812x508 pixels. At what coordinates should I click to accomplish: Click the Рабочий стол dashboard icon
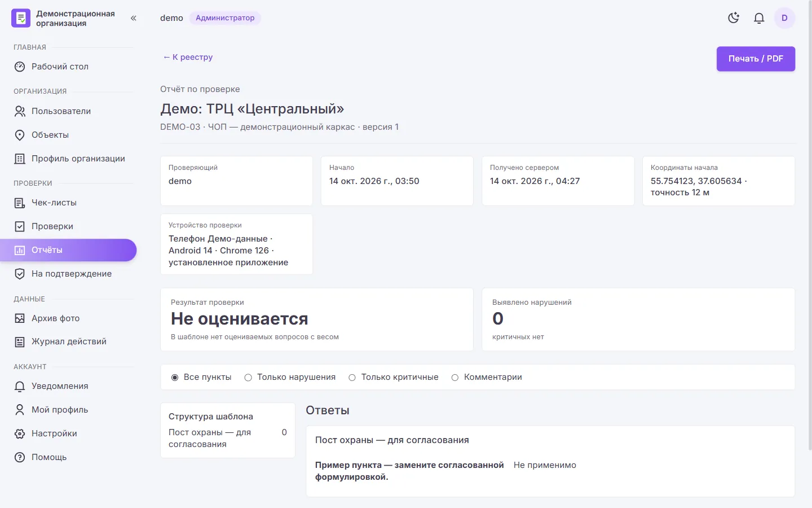coord(20,67)
